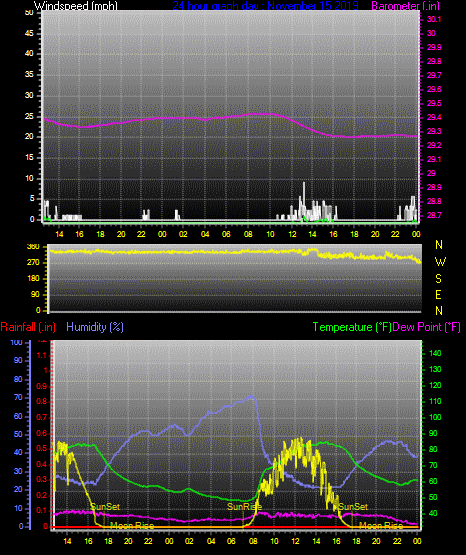Click the 0.8 value on rainfall axis
Image resolution: width=466 pixels, height=555 pixels.
[x=42, y=401]
